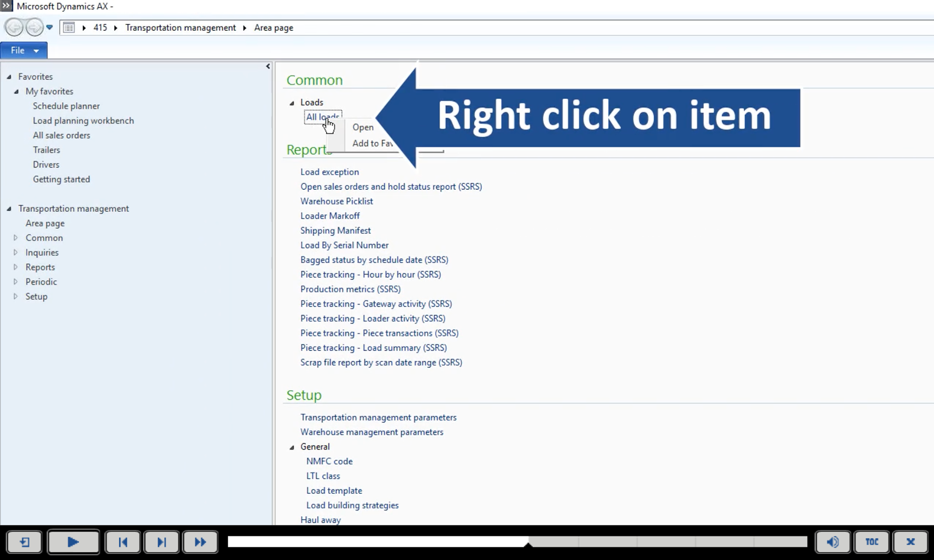Open Drivers favorite
The image size is (934, 560).
pyautogui.click(x=46, y=164)
